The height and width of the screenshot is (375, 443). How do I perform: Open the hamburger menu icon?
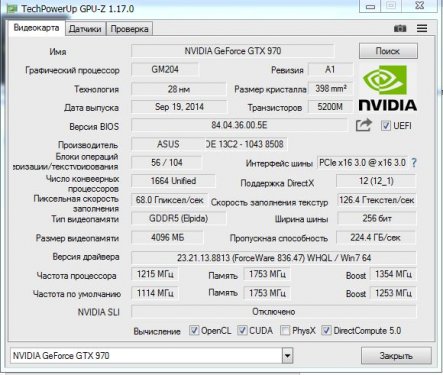[422, 29]
